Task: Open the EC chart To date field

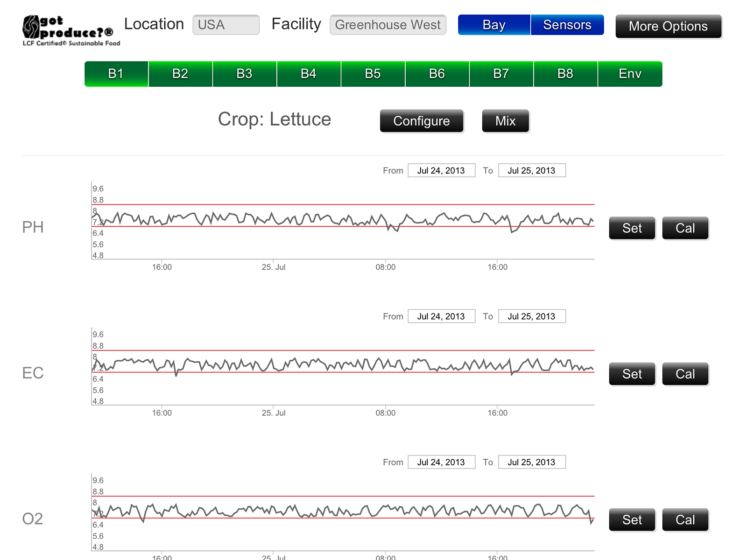Action: click(x=532, y=316)
